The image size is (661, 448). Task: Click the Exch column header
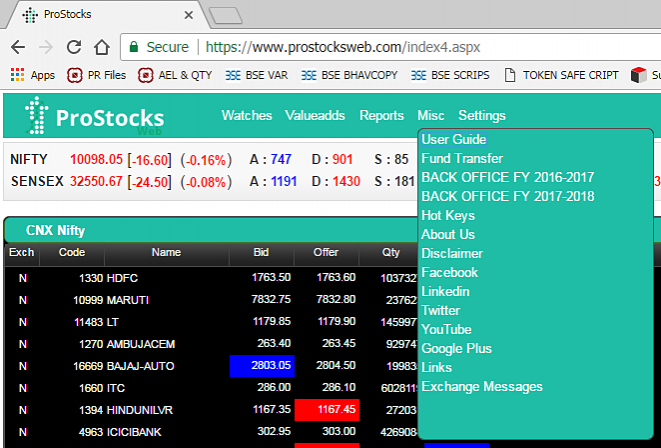pos(22,252)
